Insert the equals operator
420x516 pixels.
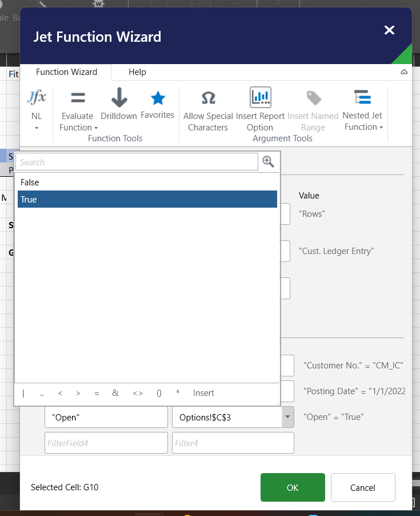click(x=97, y=393)
